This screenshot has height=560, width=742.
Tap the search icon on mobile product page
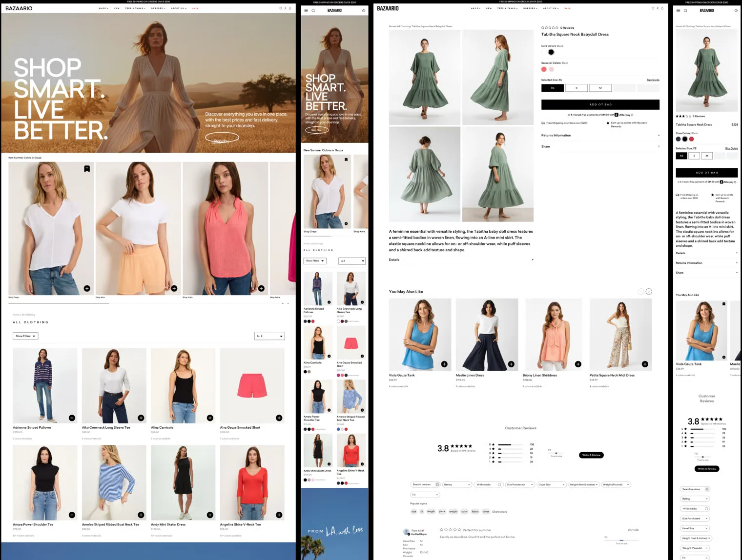click(x=685, y=10)
